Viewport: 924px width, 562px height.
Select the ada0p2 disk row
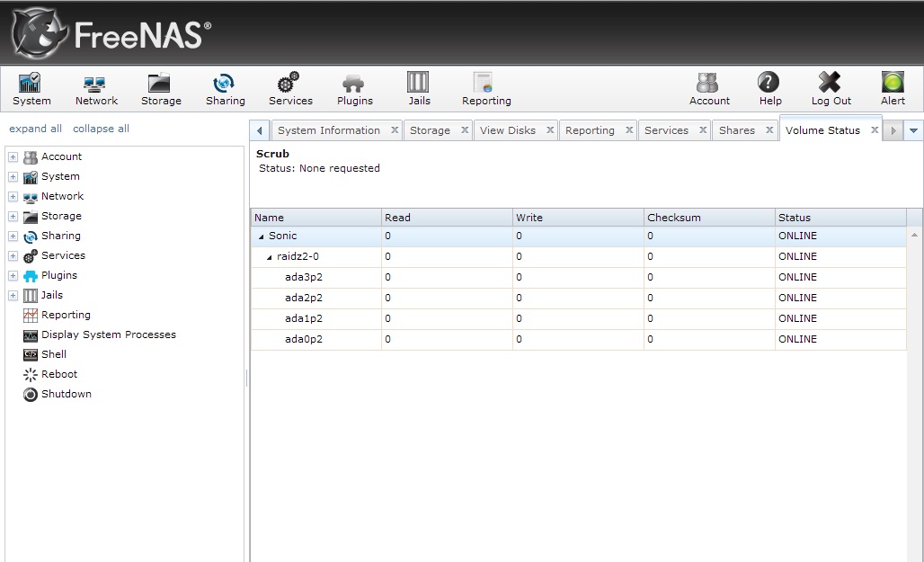(579, 340)
